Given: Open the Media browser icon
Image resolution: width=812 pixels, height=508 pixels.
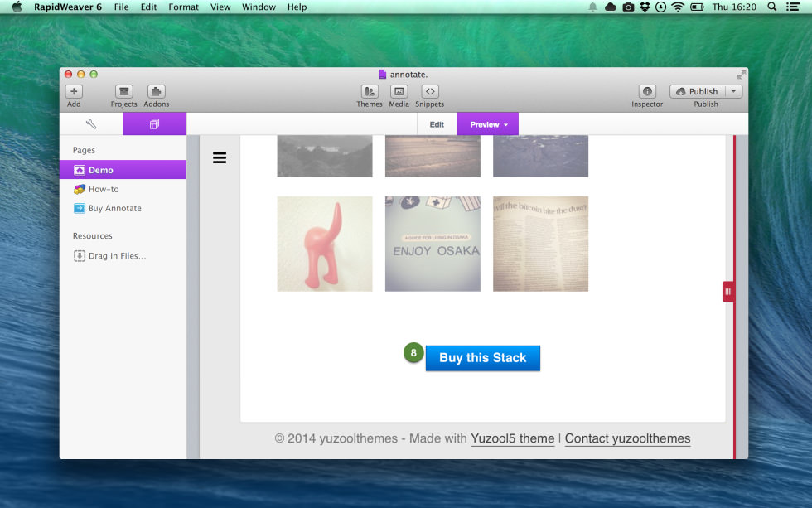Looking at the screenshot, I should 399,92.
